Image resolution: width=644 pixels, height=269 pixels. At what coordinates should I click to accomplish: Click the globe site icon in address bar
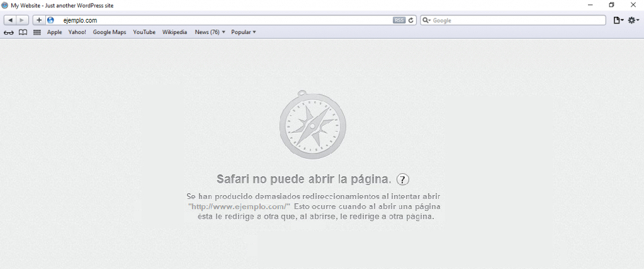click(50, 20)
